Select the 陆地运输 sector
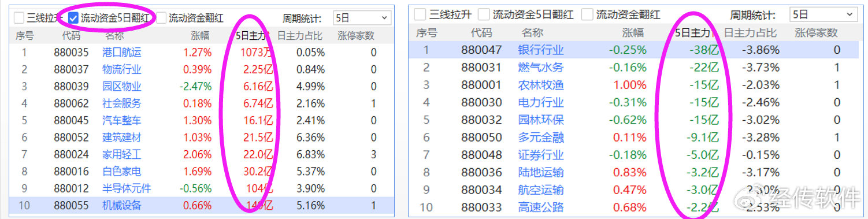Screen dimensions: 868x219 point(541,172)
